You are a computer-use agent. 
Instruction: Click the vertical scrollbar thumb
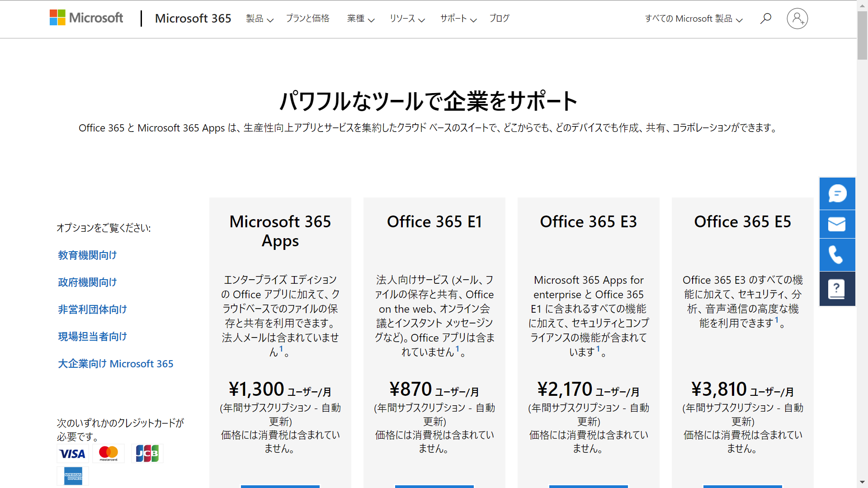click(863, 35)
